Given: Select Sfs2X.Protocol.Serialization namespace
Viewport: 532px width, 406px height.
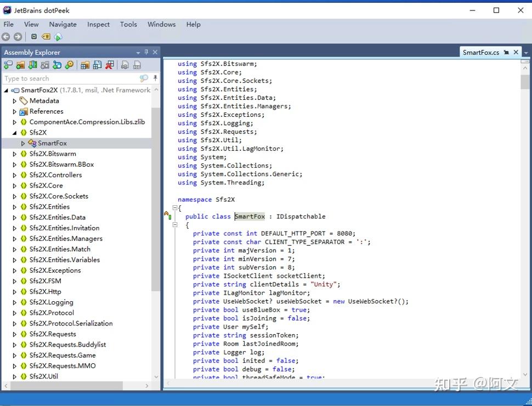Looking at the screenshot, I should click(x=71, y=324).
